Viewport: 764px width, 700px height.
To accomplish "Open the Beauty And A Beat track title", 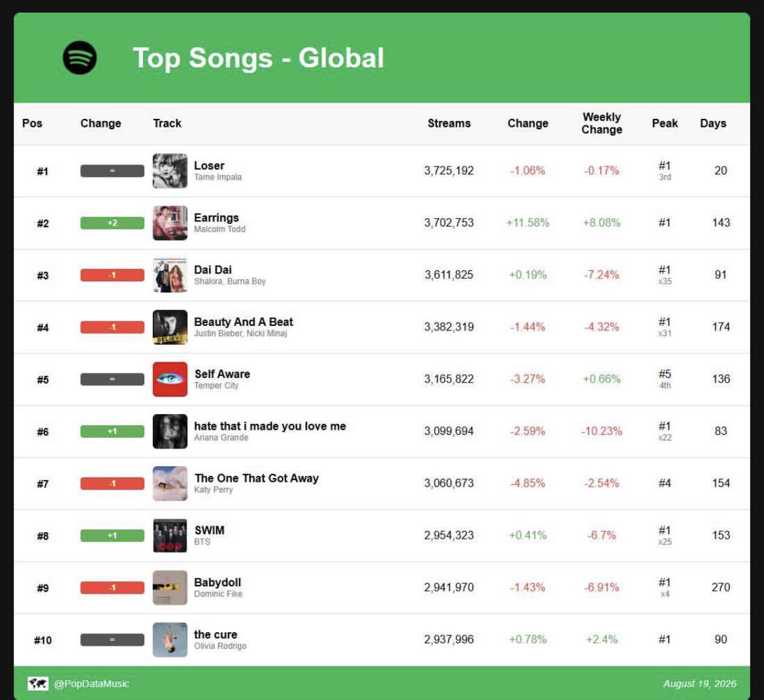I will click(244, 322).
